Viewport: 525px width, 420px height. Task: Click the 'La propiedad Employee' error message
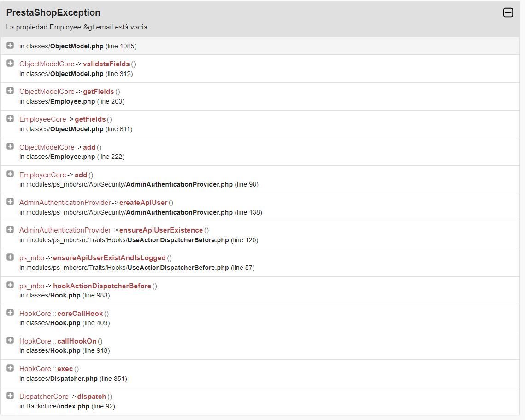pos(78,27)
